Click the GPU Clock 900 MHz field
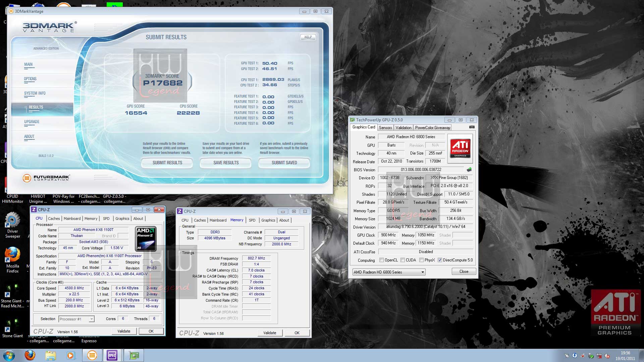The image size is (644, 362). pos(388,235)
